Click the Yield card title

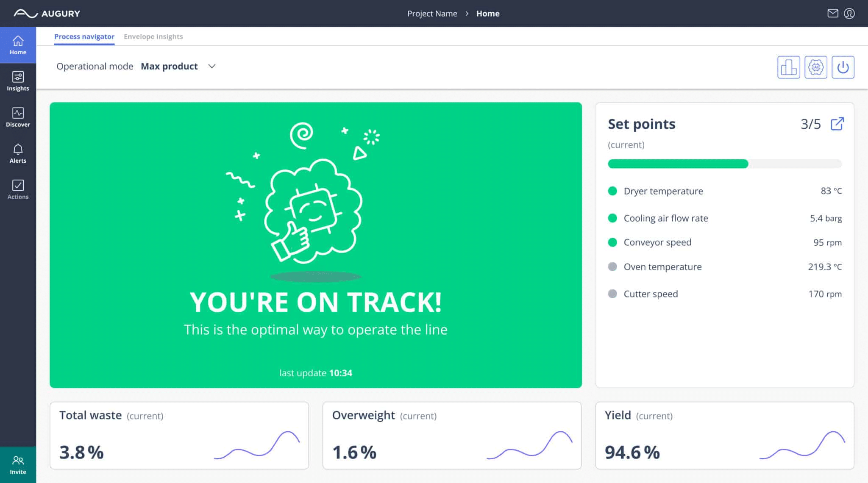[618, 415]
